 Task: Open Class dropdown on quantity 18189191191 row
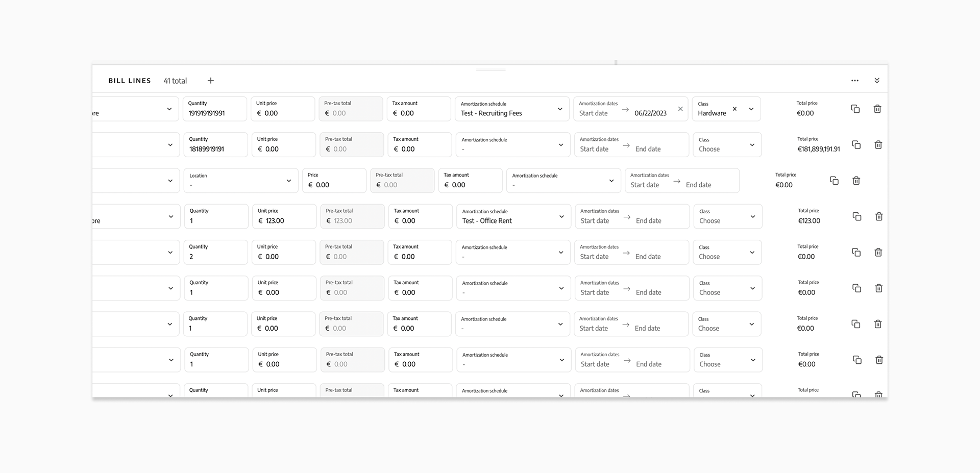click(x=727, y=145)
